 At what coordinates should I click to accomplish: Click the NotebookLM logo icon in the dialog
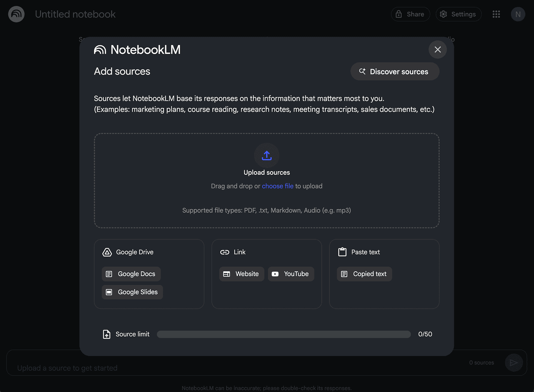pos(100,50)
